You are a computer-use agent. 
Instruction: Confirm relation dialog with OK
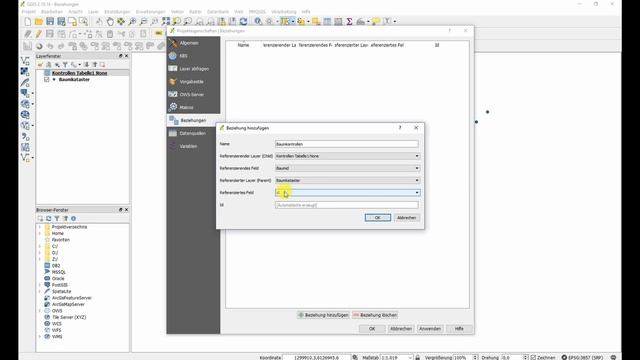click(378, 218)
